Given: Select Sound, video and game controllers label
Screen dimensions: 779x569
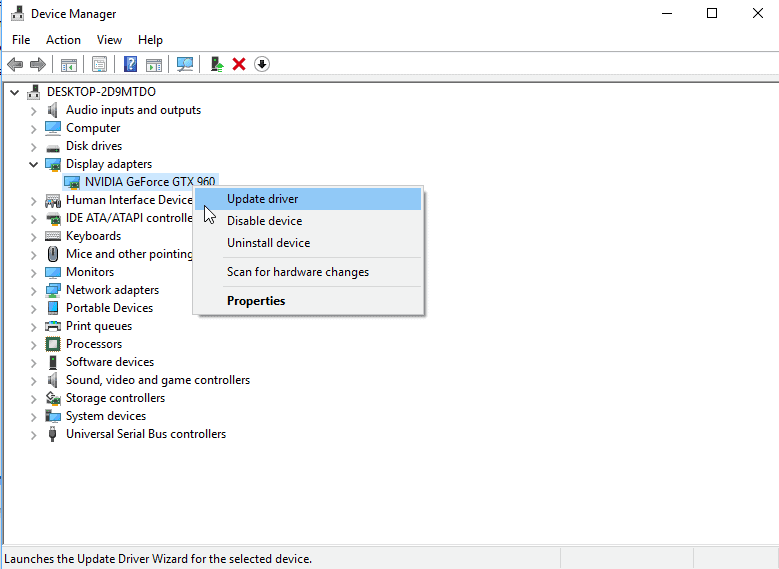Looking at the screenshot, I should 158,380.
